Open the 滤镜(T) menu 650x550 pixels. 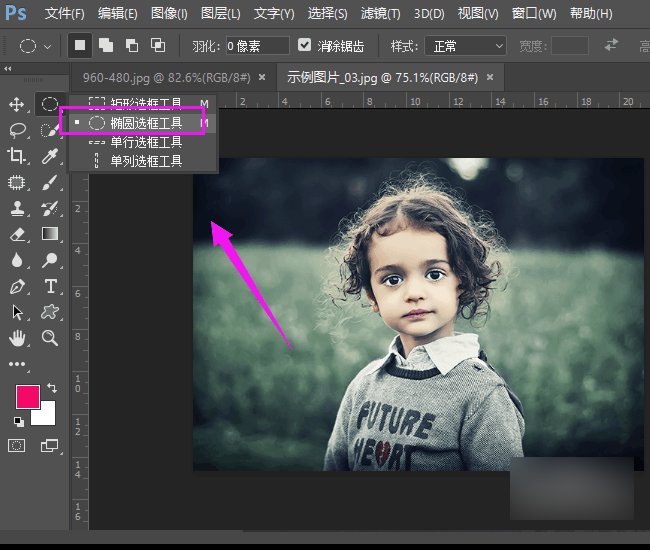point(379,13)
